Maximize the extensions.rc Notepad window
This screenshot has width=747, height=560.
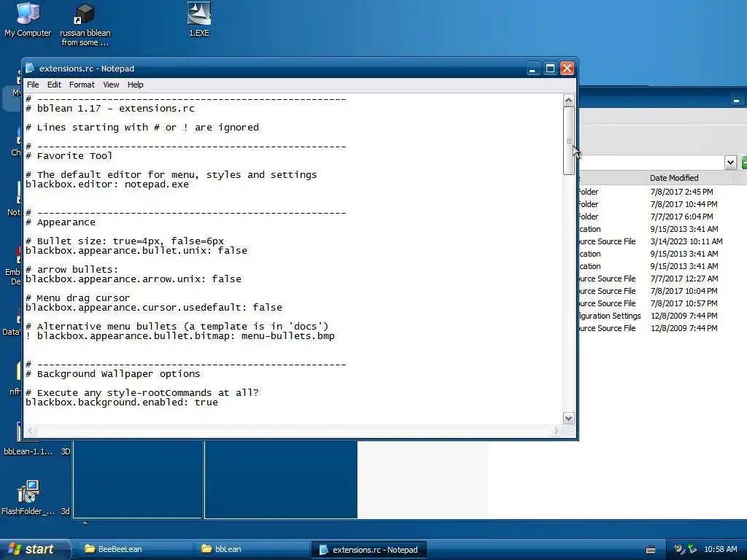tap(550, 69)
